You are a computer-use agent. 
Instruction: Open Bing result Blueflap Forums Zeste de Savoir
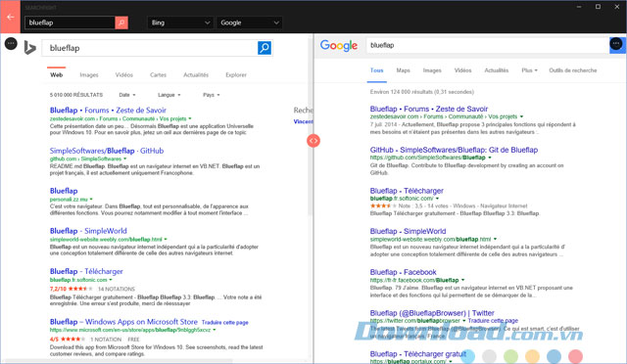click(x=108, y=111)
